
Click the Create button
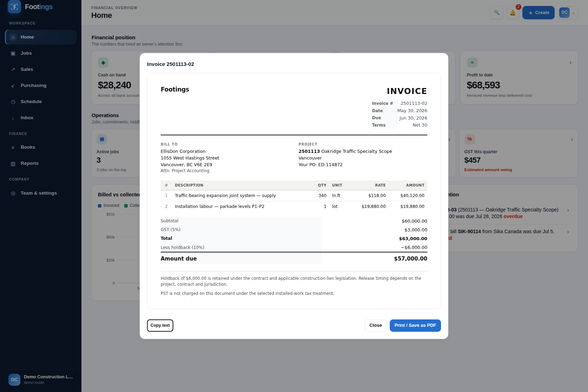(x=539, y=13)
